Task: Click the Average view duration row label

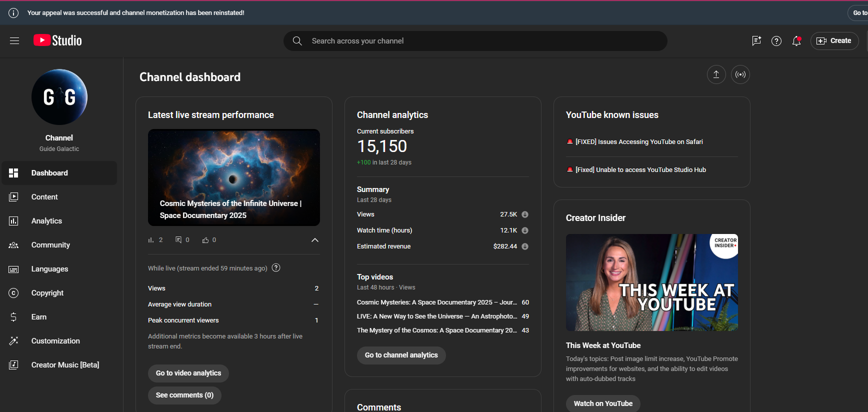Action: click(179, 304)
